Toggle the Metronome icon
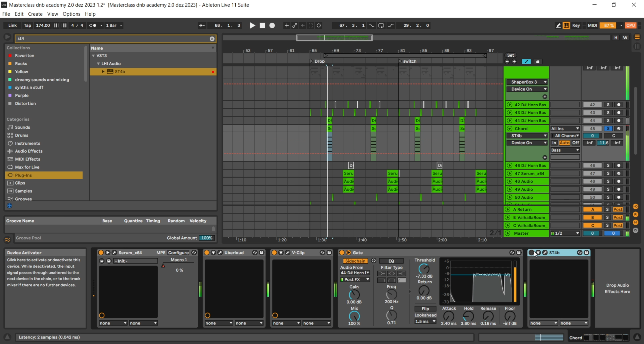This screenshot has width=644, height=344. (x=93, y=25)
